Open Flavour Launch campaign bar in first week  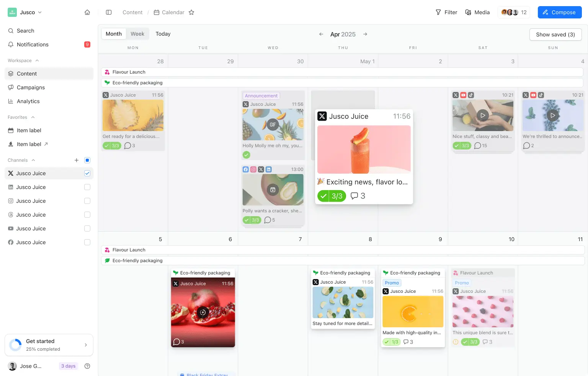(342, 72)
